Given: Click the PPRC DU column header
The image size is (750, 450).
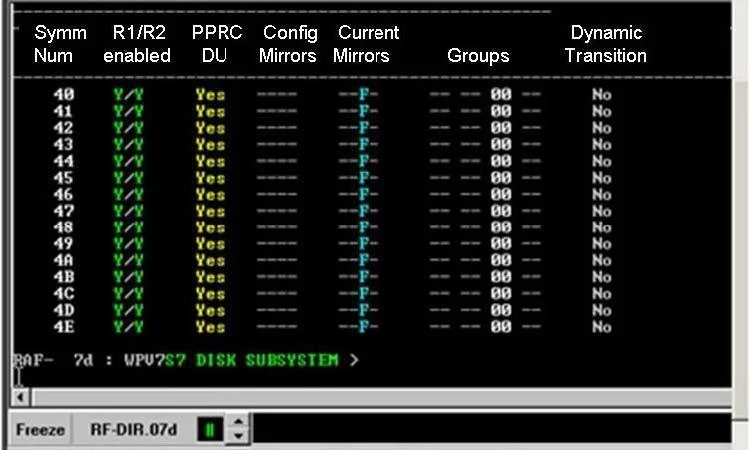Looking at the screenshot, I should click(216, 44).
